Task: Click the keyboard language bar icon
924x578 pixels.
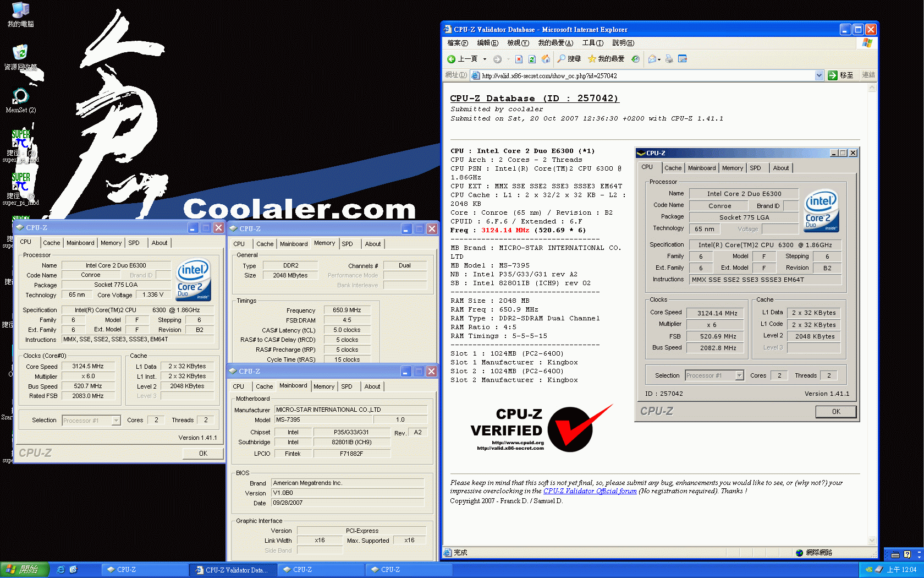Action: [x=895, y=554]
